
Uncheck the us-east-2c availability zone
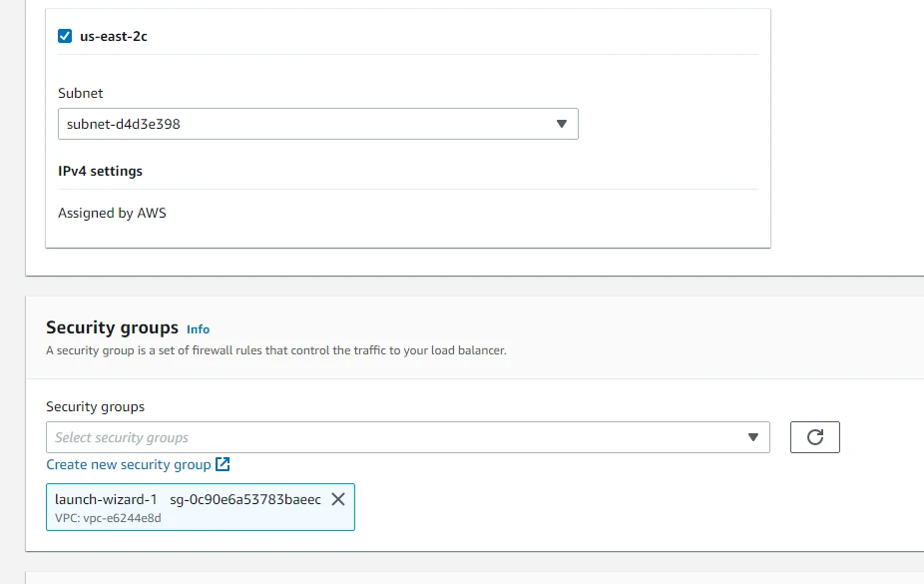click(x=62, y=35)
